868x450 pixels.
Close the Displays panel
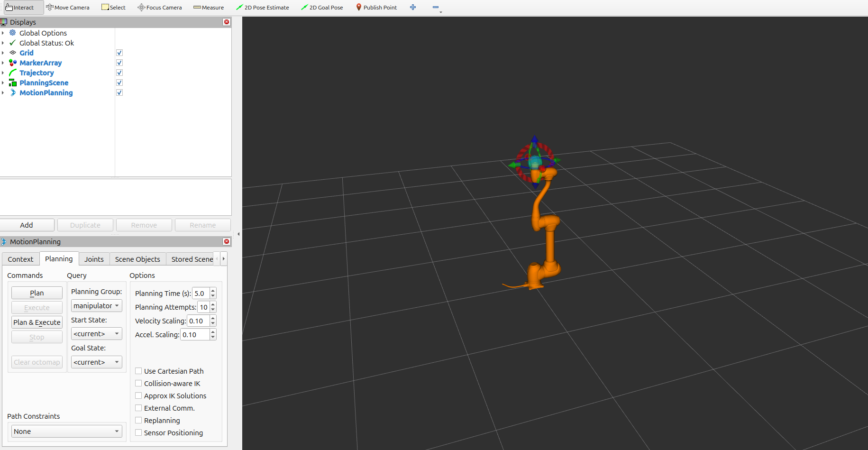pyautogui.click(x=227, y=22)
